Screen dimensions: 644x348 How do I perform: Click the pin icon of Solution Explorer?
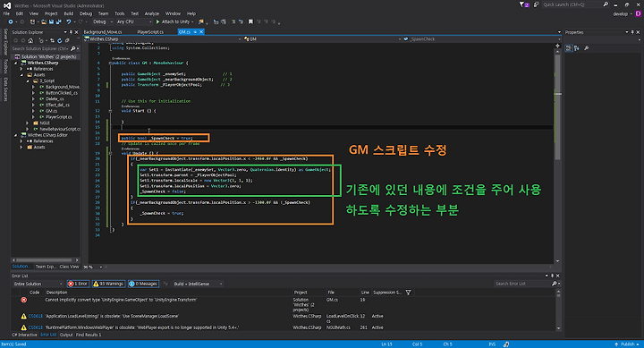pyautogui.click(x=71, y=32)
